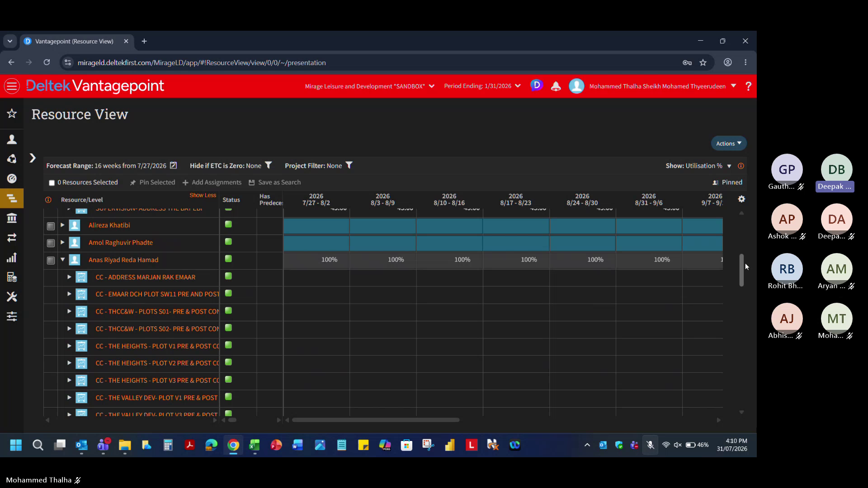Collapse the Anas Riyad Reda Hamad row
Screen dimensions: 868x488
62,259
